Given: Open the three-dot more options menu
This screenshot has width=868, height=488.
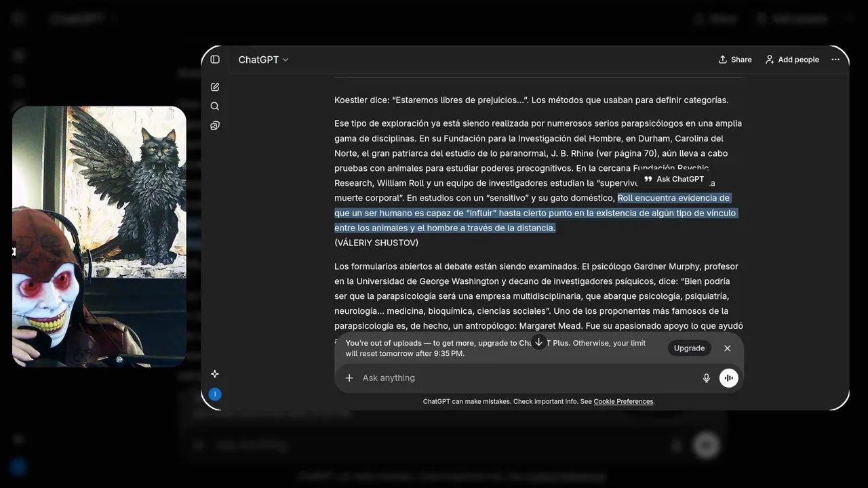Looking at the screenshot, I should [835, 60].
